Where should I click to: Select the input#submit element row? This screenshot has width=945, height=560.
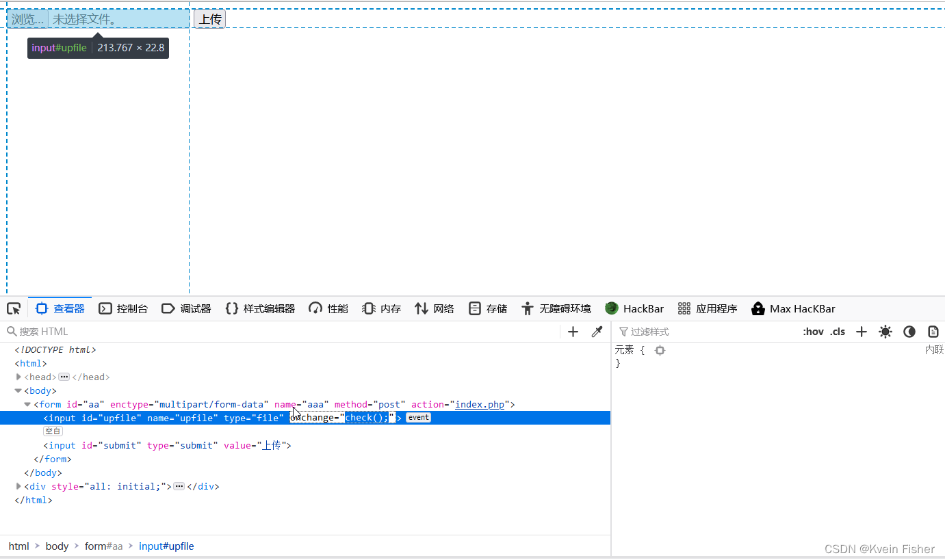click(x=305, y=445)
